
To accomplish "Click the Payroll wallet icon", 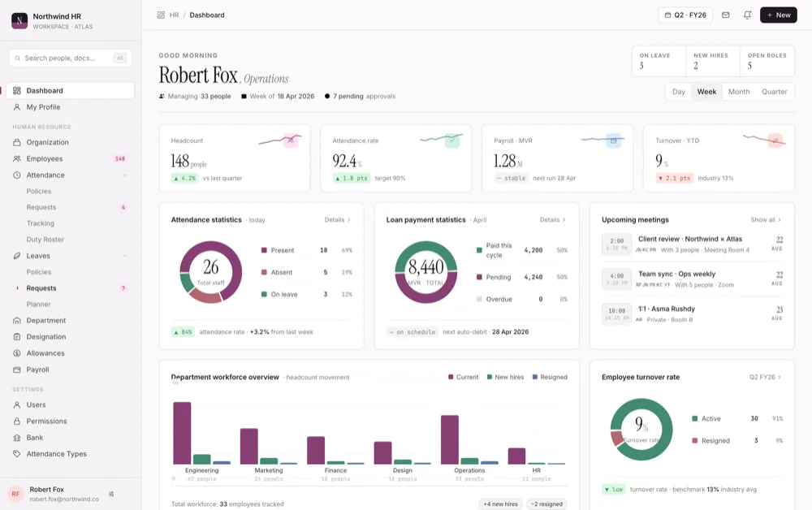I will pyautogui.click(x=17, y=370).
